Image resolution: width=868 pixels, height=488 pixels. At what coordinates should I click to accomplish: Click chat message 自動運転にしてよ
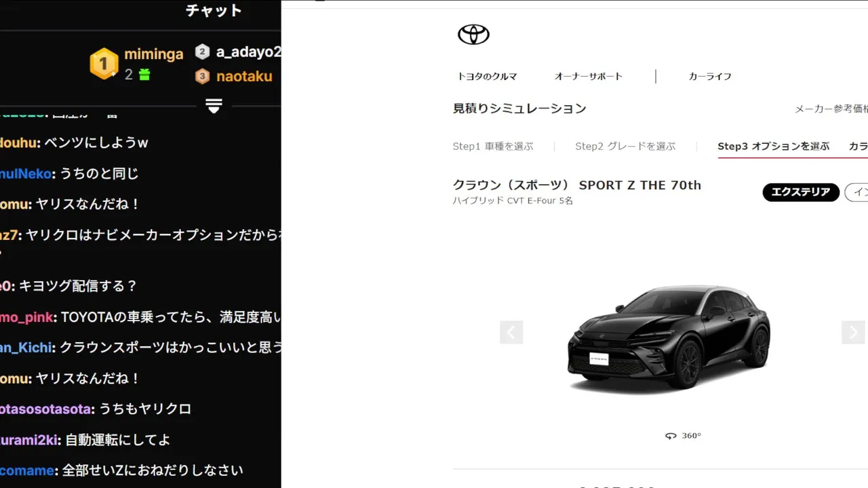click(117, 440)
